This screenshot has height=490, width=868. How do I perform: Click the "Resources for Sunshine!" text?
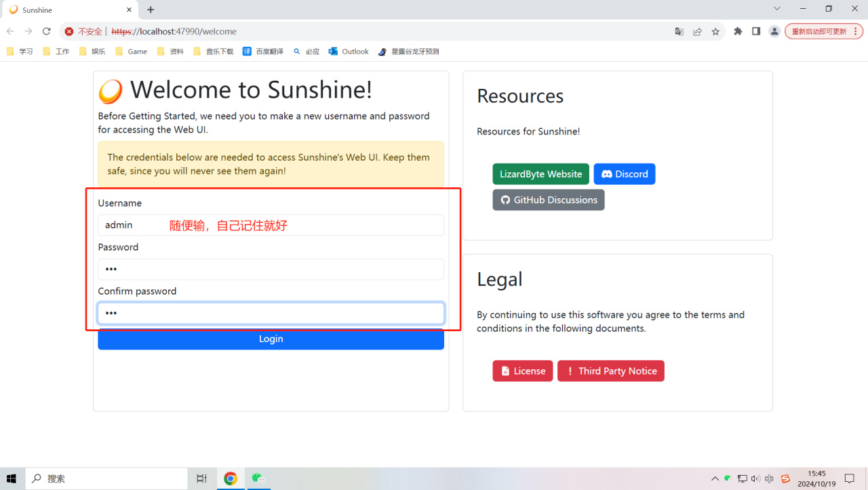[x=528, y=132]
